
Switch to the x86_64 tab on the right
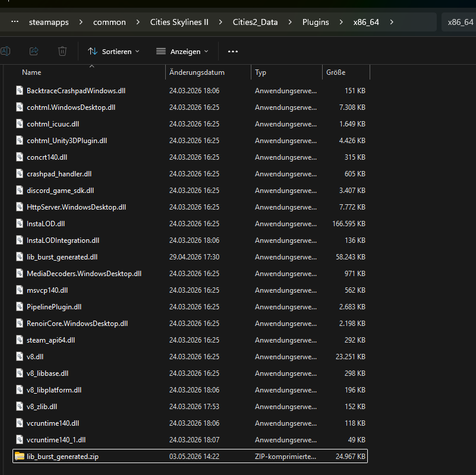coord(459,22)
